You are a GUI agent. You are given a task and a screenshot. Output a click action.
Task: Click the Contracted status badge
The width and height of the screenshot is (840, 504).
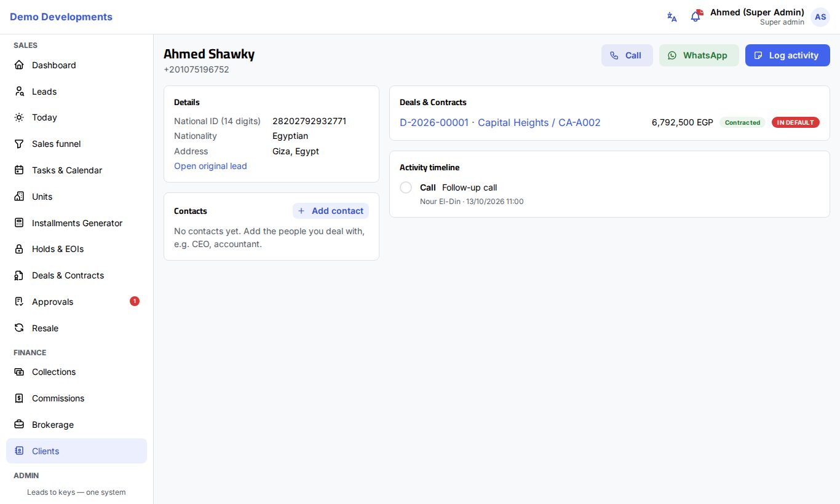(x=742, y=122)
